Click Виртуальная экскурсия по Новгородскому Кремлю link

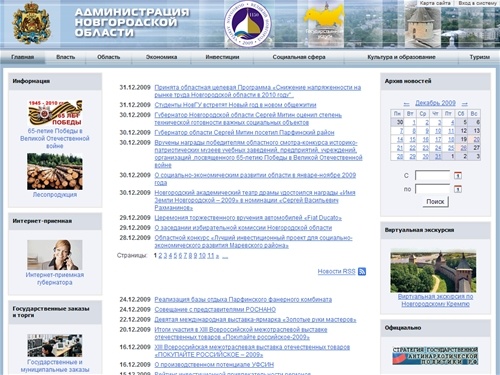pyautogui.click(x=435, y=300)
